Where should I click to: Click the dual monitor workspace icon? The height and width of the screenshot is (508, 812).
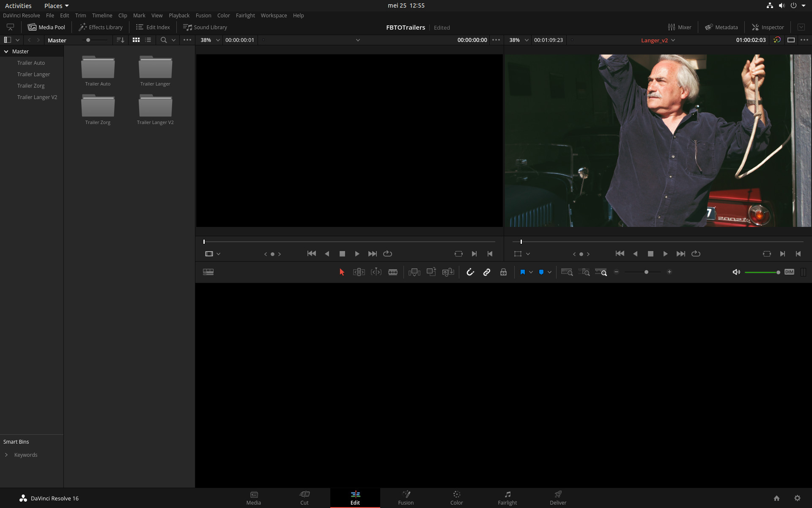[10, 27]
